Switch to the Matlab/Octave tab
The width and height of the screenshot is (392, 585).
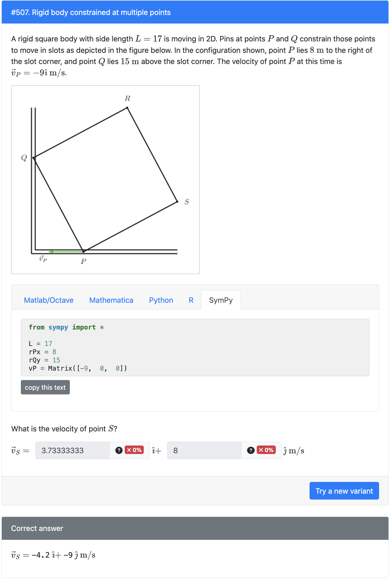(49, 300)
